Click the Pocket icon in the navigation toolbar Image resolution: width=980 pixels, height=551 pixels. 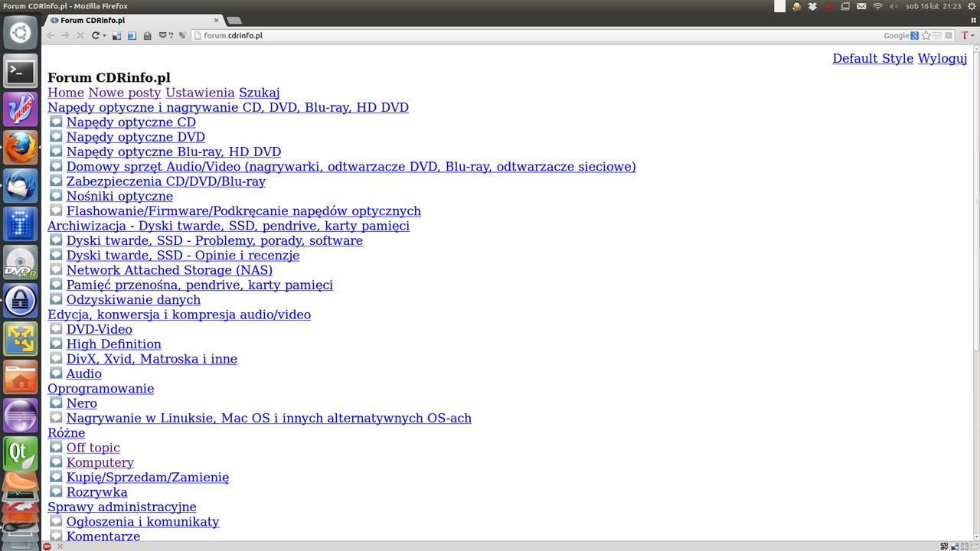click(x=162, y=35)
